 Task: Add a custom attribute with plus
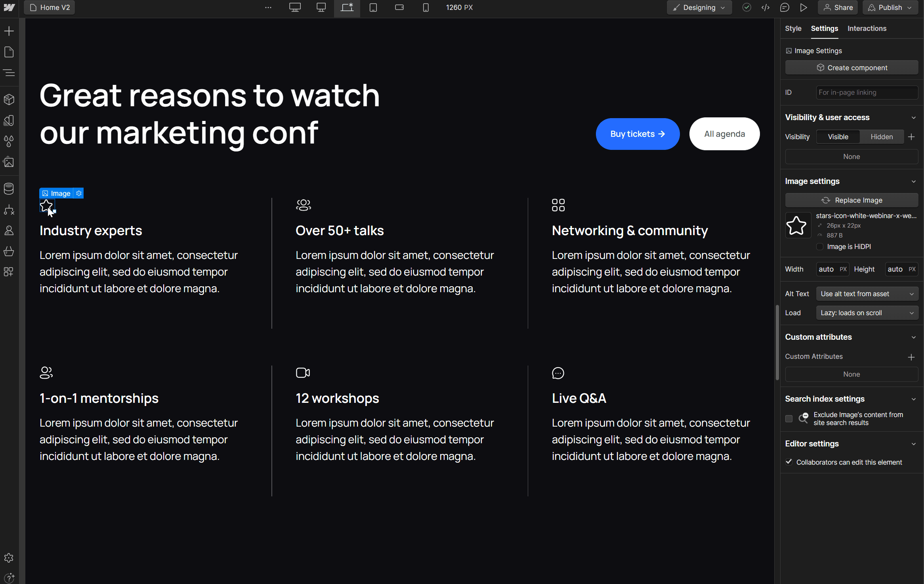tap(911, 357)
